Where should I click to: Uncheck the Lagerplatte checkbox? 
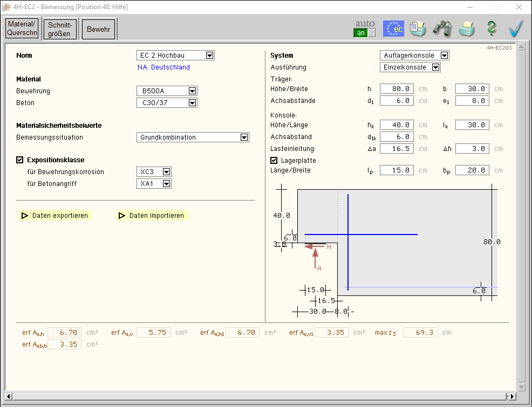(x=274, y=160)
